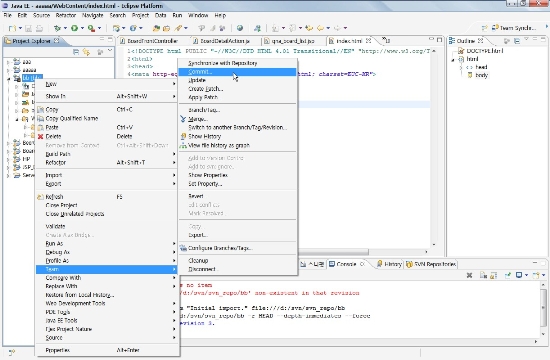The width and height of the screenshot is (550, 360).
Task: Open the Navigate menu
Action: 92,15
